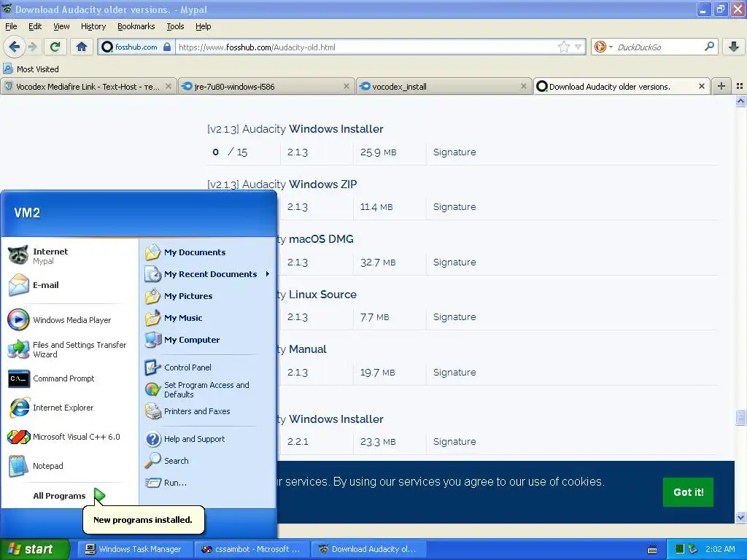Open Signature link for 25.9 MB installer

[454, 152]
